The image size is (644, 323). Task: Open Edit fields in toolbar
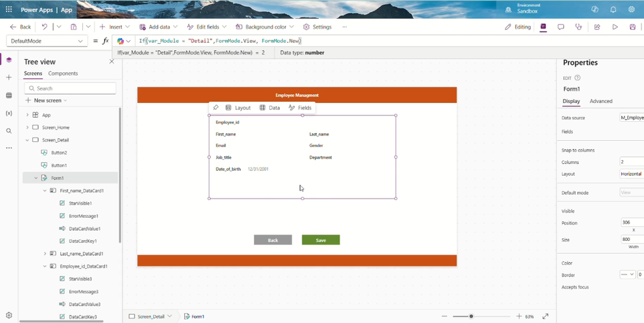pos(206,26)
